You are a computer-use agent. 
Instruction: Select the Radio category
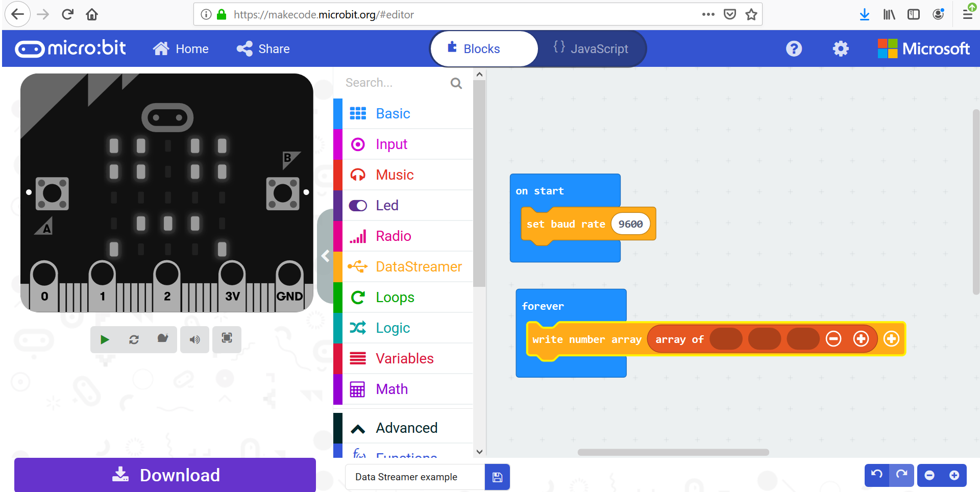[x=393, y=236]
